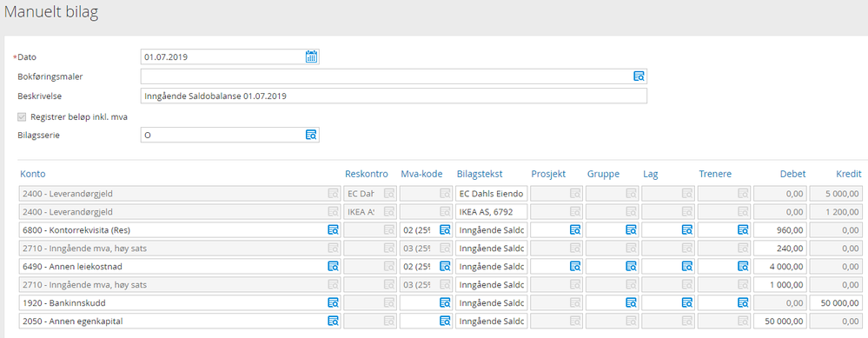Open Trenere lookup in 6800 Kontorrekvisita row
868x338 pixels.
tap(743, 229)
